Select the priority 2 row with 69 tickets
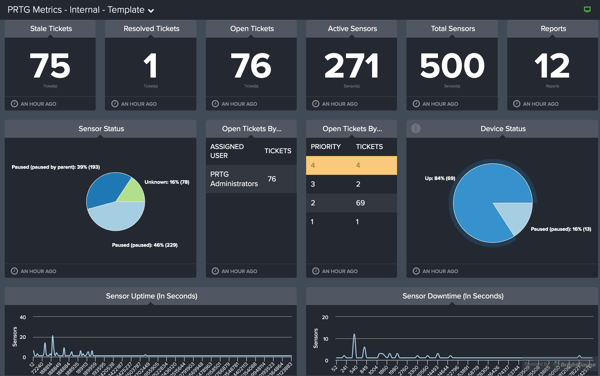 pyautogui.click(x=351, y=203)
